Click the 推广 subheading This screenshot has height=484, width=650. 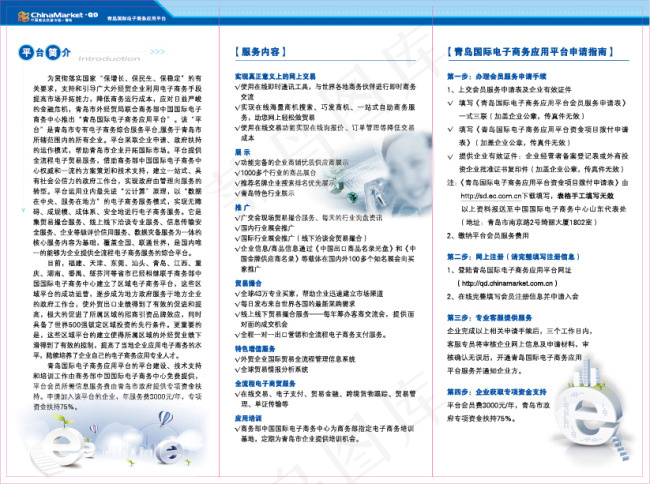click(x=242, y=207)
